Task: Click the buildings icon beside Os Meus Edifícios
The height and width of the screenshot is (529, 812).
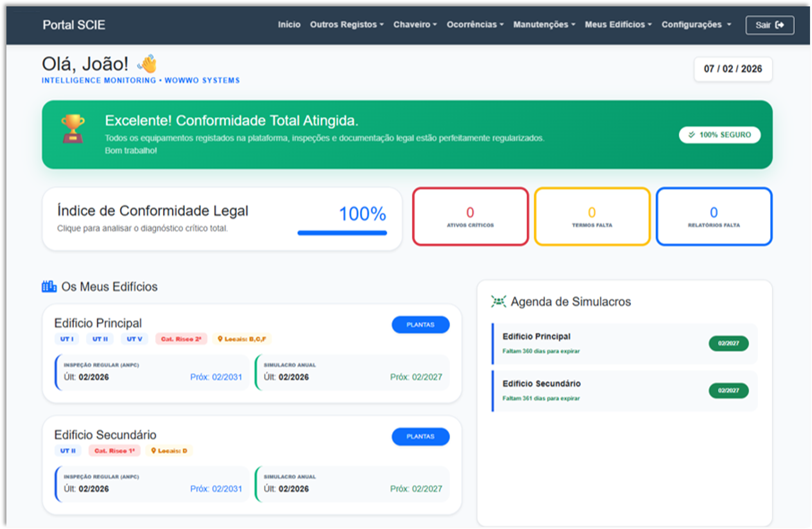Action: 49,286
